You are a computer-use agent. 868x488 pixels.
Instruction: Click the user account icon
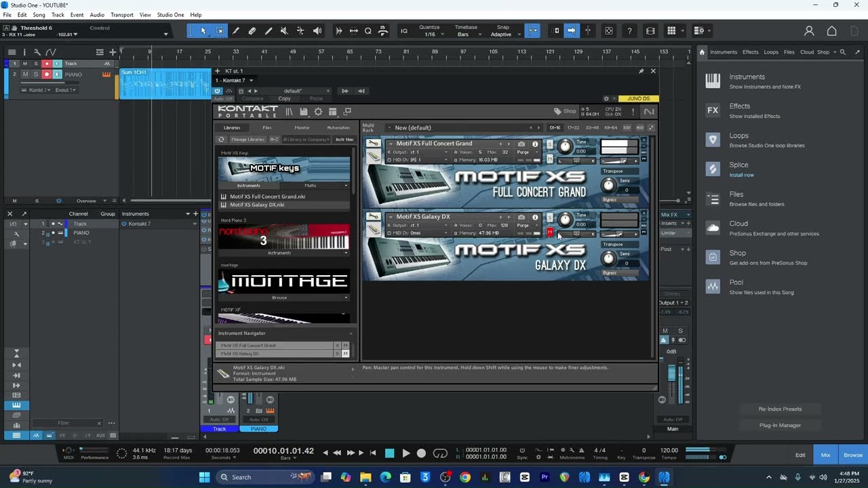tap(809, 30)
